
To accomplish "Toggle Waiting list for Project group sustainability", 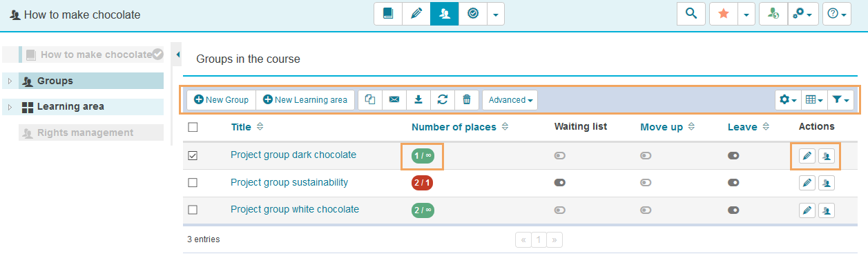I will pos(560,183).
